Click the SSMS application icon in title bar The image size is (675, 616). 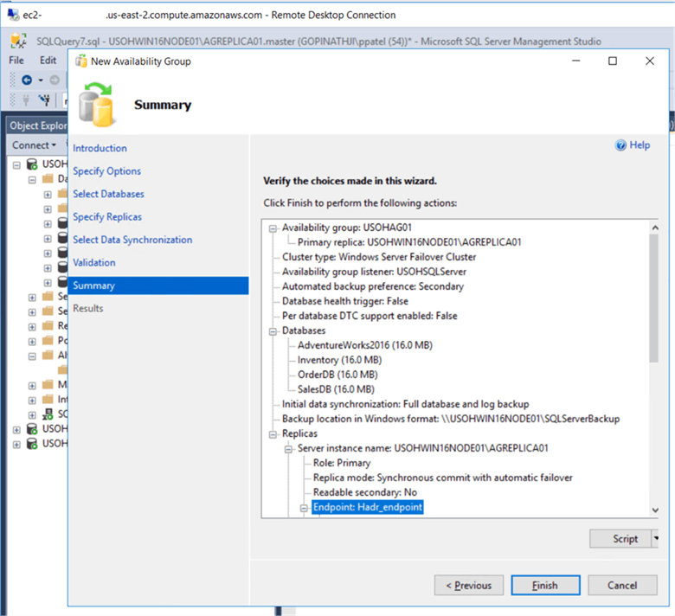(x=18, y=41)
